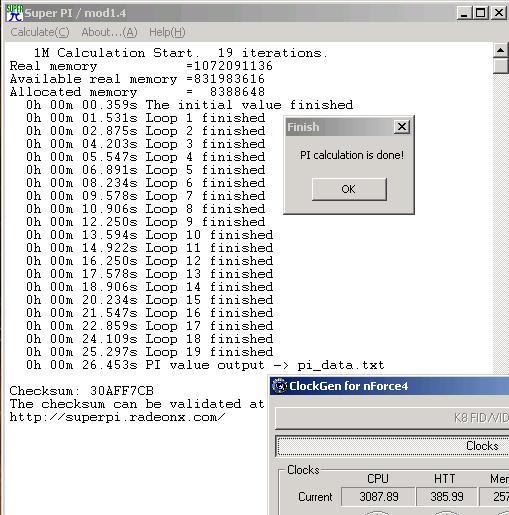This screenshot has height=515, width=509.
Task: Click the 'Loop 15 finished' line
Action: tap(150, 300)
